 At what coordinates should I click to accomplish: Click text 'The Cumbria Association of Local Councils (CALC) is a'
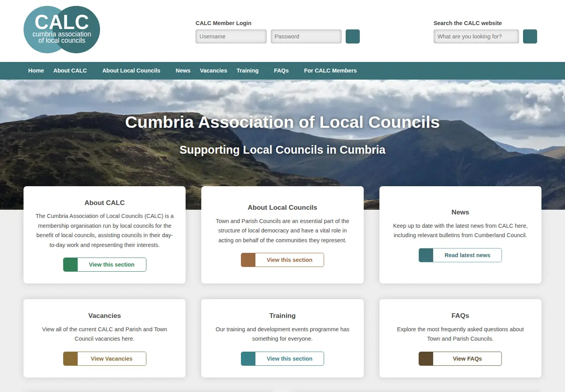105,216
